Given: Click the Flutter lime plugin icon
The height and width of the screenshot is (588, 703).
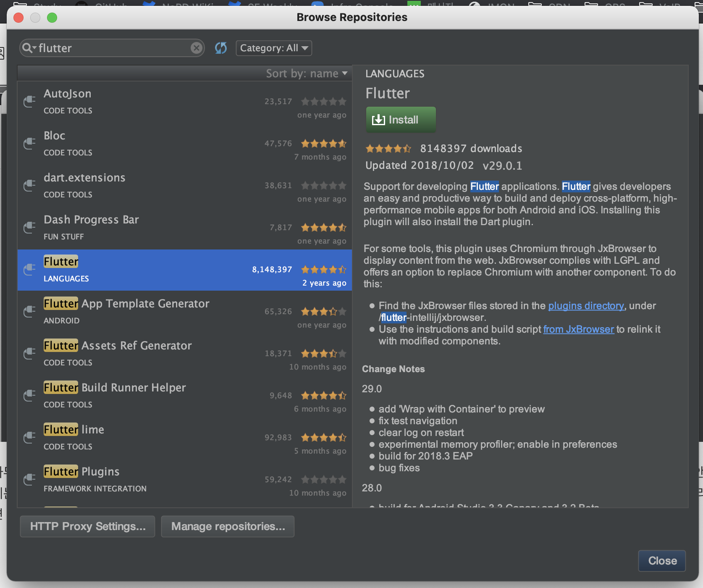Looking at the screenshot, I should (x=29, y=437).
